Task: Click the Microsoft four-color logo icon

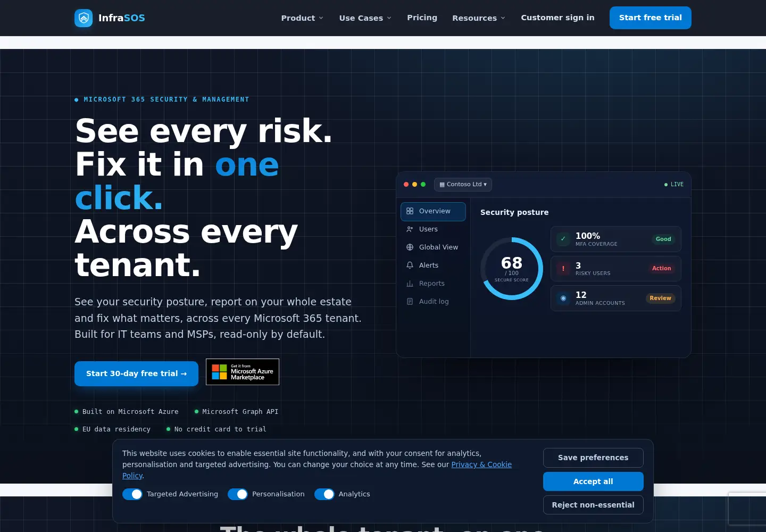Action: 219,372
